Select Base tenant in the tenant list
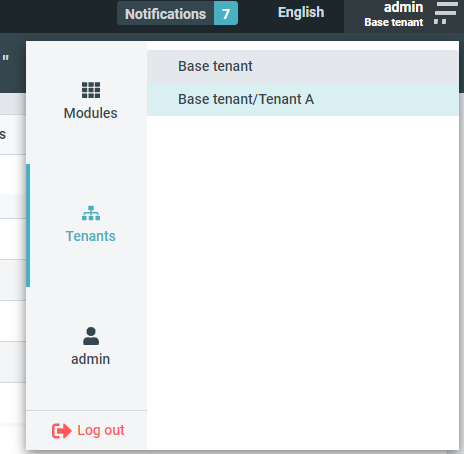 pos(303,66)
